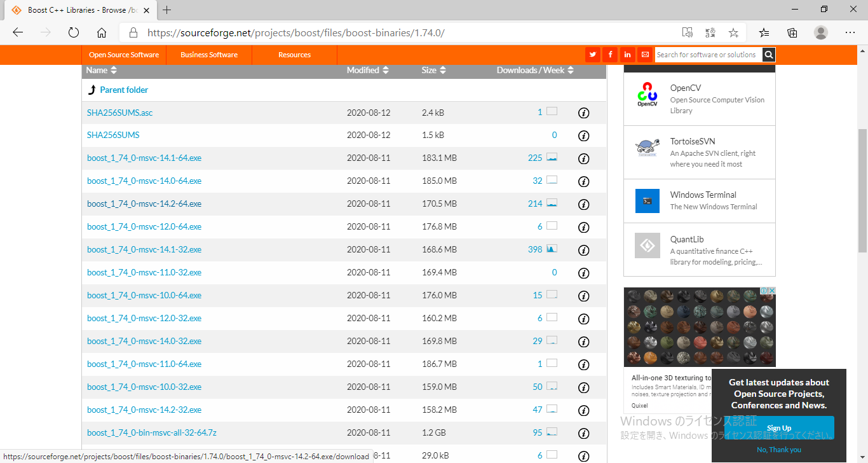Viewport: 868px width, 463px height.
Task: Go to Parent folder
Action: point(124,90)
